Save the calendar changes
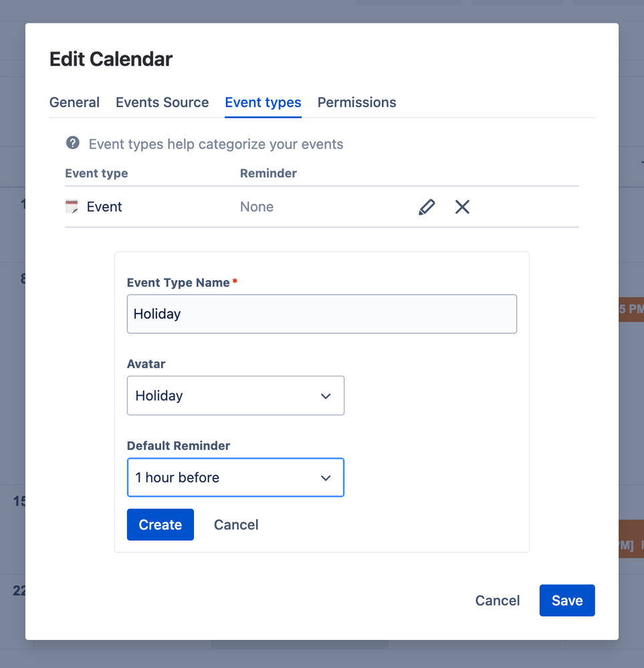644x668 pixels. pyautogui.click(x=567, y=600)
